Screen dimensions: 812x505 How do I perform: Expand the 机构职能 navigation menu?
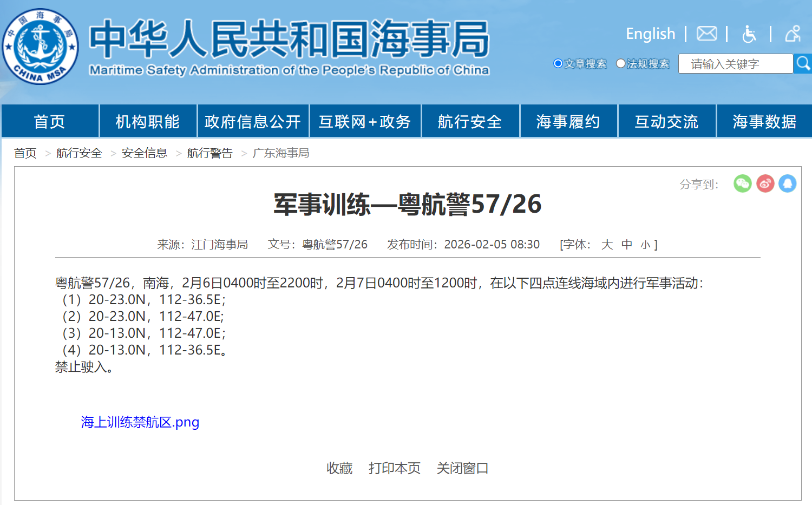(x=148, y=122)
